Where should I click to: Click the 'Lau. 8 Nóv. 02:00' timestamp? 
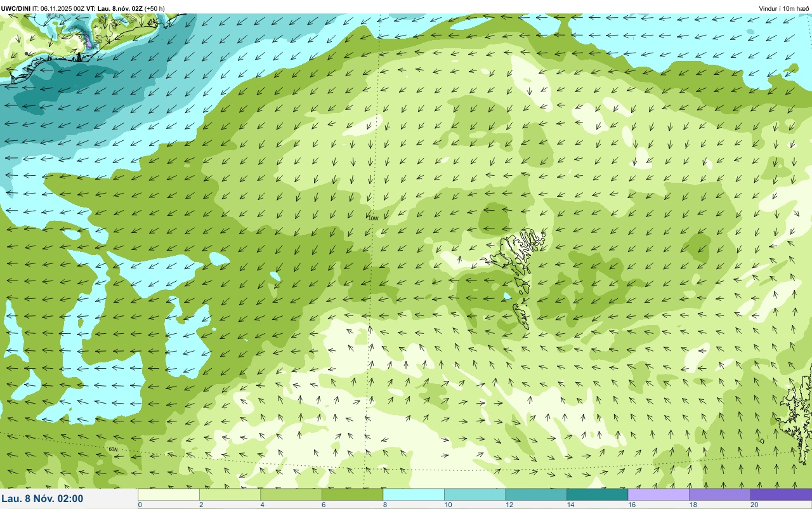click(43, 499)
